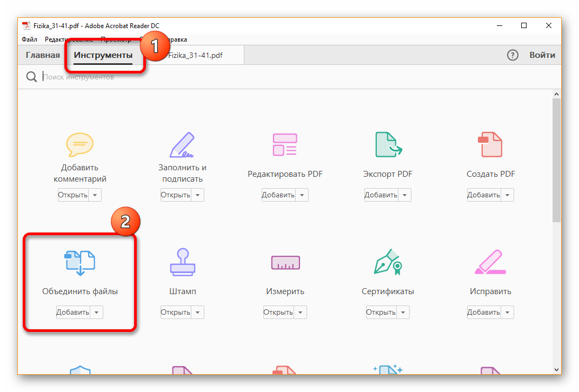Click the Редактировать PDF label

point(285,174)
